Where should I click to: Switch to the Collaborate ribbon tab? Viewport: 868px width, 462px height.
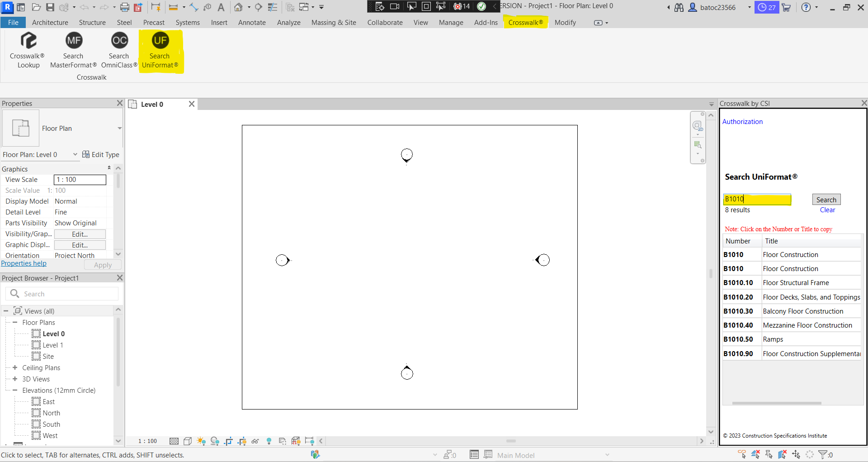point(385,23)
